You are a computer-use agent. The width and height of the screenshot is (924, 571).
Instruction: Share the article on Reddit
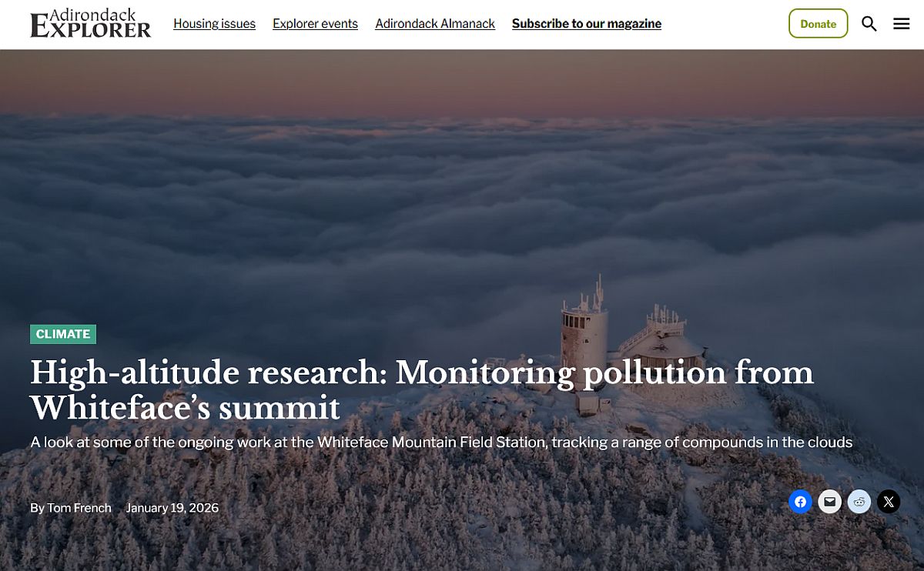point(859,503)
